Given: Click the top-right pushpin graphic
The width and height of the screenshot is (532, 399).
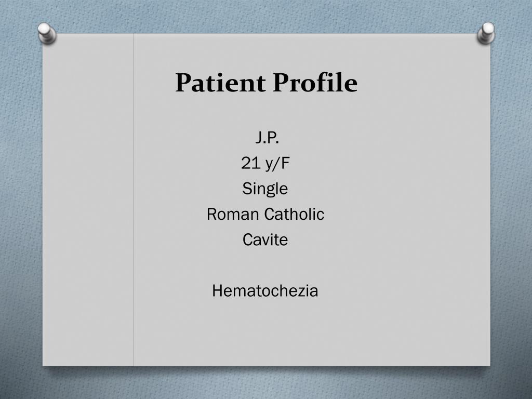Looking at the screenshot, I should pyautogui.click(x=486, y=33).
